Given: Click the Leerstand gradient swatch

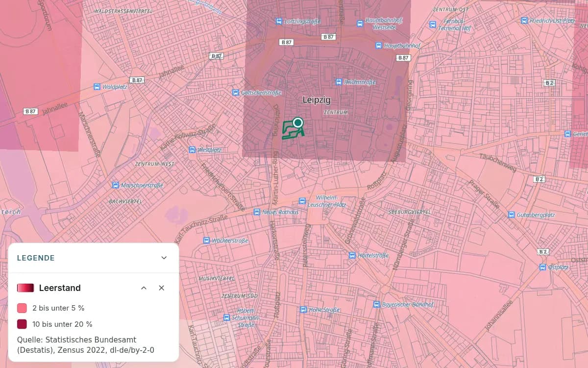Looking at the screenshot, I should pos(25,288).
